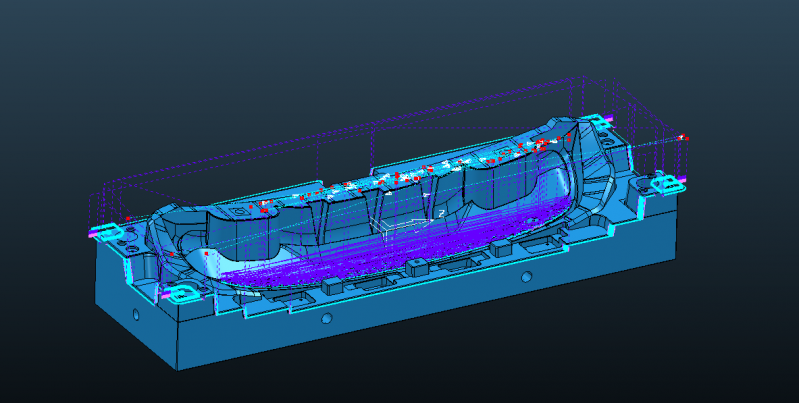The width and height of the screenshot is (799, 403).
Task: Select the rectangular pad inside the left cavity
Action: [x=239, y=213]
